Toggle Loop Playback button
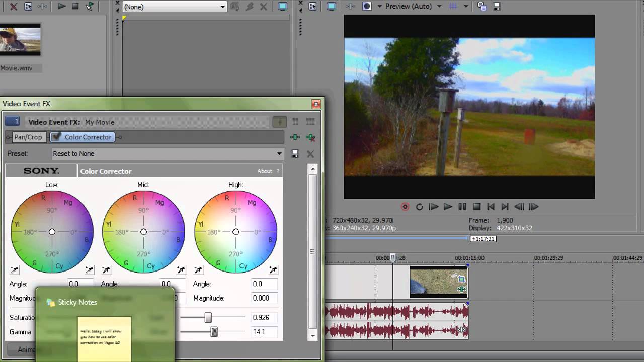Screen dimensions: 644x362 click(419, 207)
